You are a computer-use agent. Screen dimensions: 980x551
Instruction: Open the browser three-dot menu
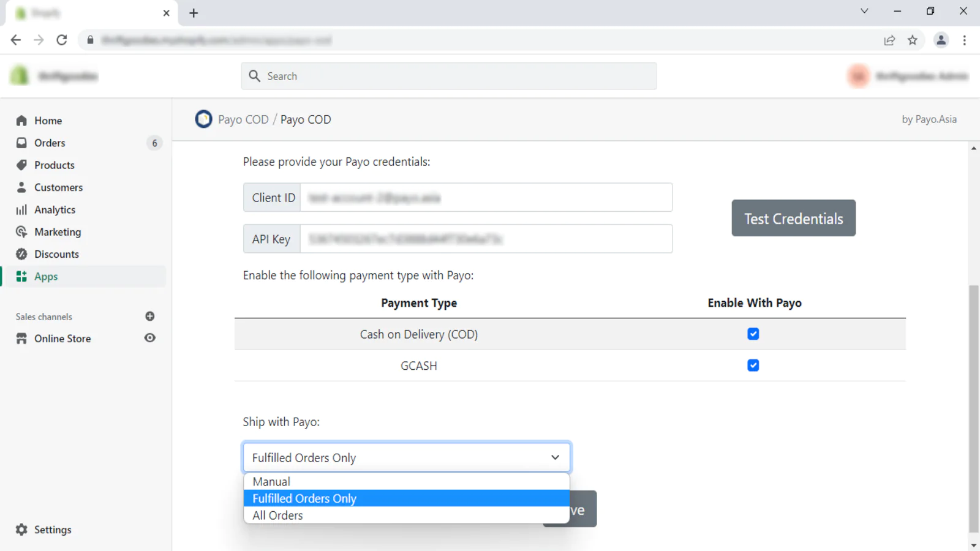pyautogui.click(x=965, y=40)
